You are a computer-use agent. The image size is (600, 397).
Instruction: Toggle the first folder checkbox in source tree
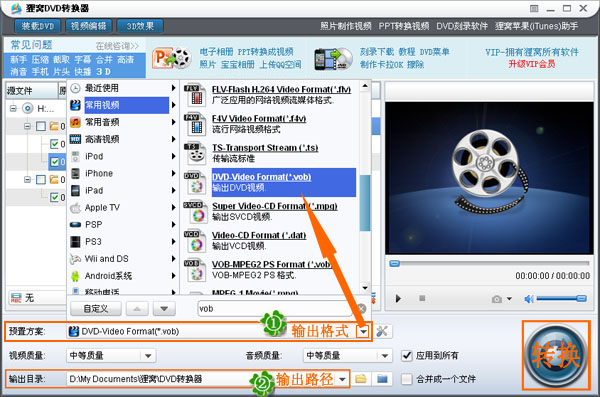pos(41,126)
